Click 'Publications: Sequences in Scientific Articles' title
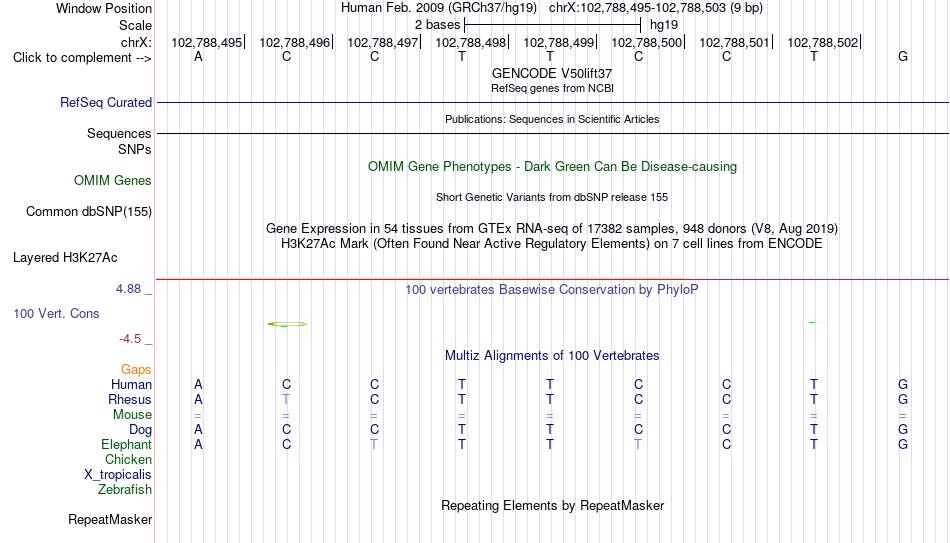Image resolution: width=950 pixels, height=543 pixels. 552,119
